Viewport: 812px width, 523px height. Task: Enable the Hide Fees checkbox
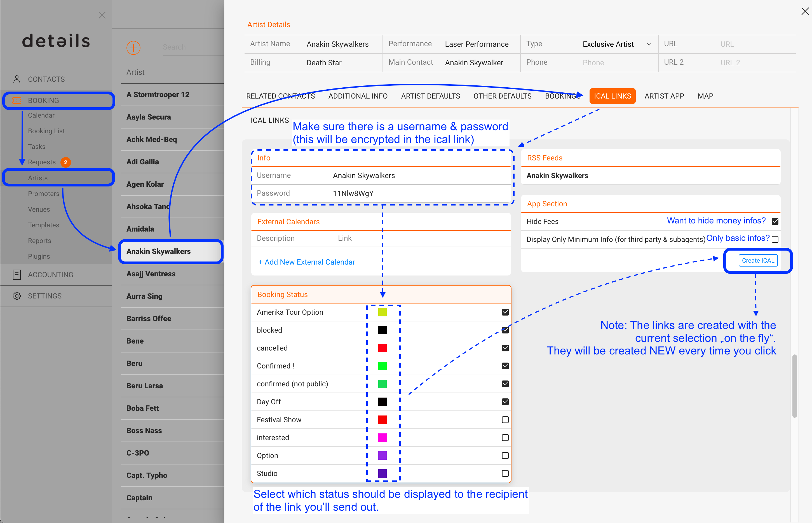775,221
